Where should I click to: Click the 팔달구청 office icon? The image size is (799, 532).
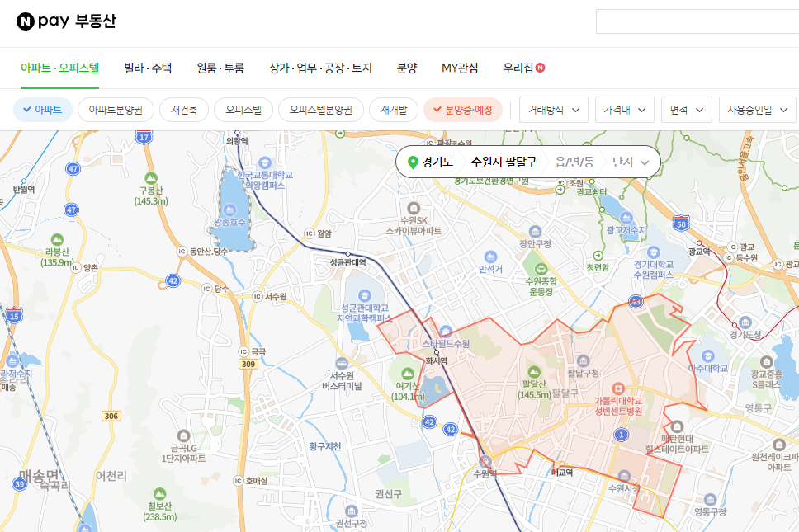583,360
